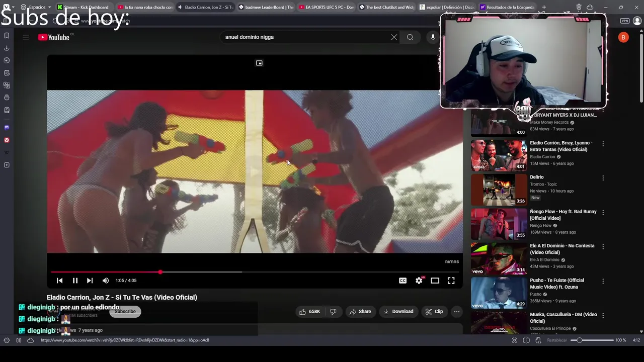
Task: Switch to Stream - Kick Dashboard tab
Action: [x=83, y=7]
